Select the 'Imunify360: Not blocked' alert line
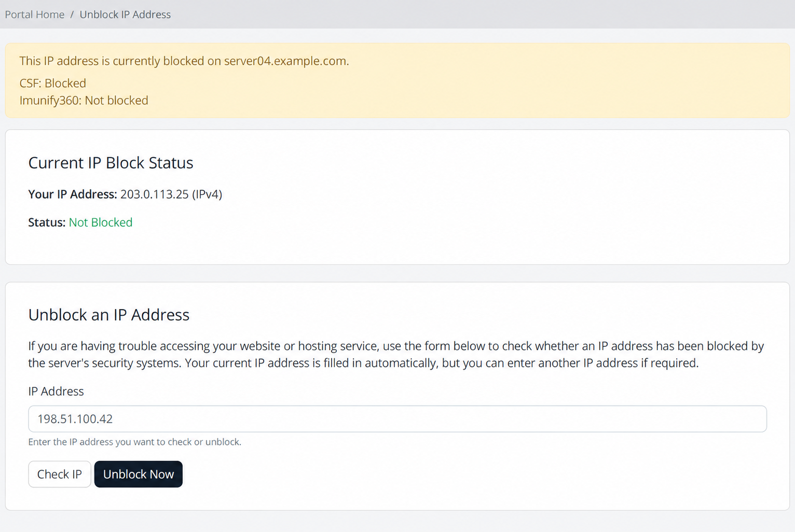This screenshot has width=795, height=532. [84, 100]
